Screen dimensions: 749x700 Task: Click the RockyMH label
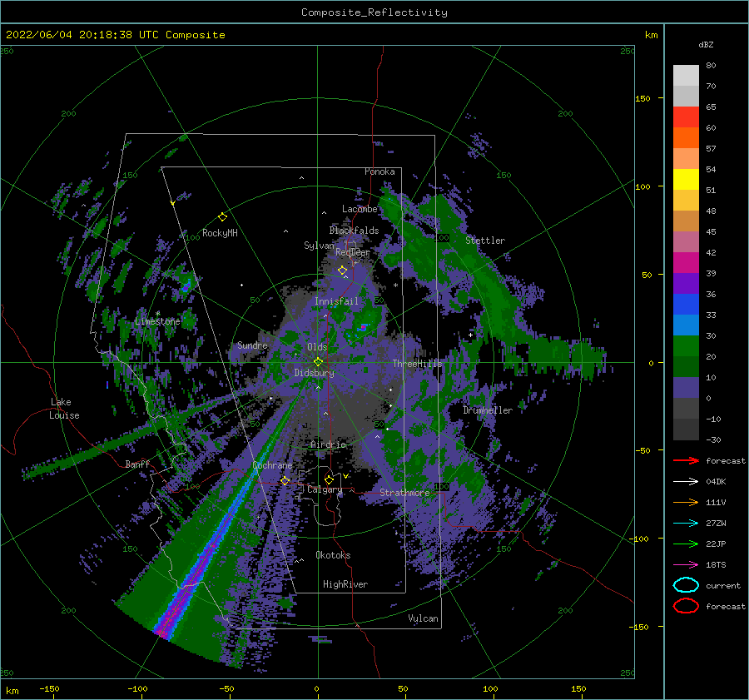pyautogui.click(x=220, y=233)
